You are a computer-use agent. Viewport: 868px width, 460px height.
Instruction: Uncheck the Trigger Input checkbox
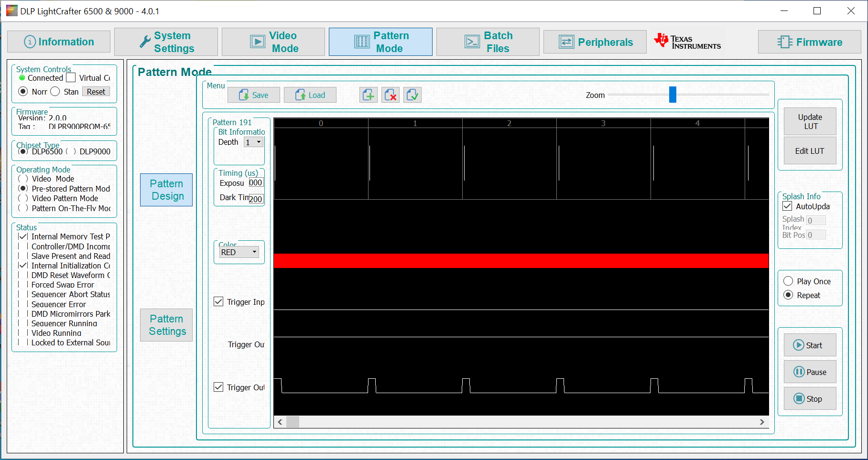click(218, 301)
